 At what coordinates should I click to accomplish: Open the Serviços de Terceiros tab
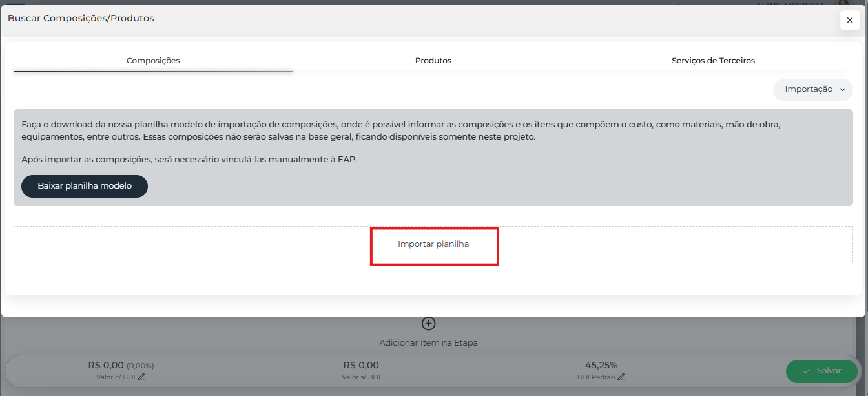713,61
